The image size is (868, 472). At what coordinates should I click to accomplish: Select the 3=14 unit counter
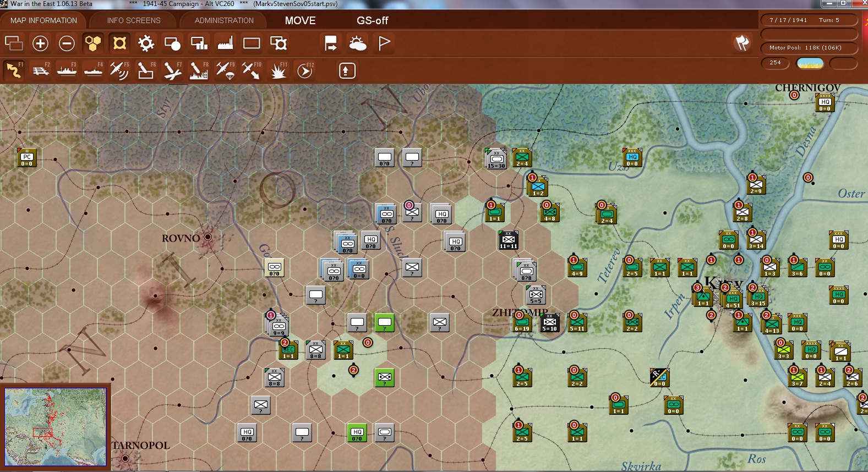click(x=756, y=240)
